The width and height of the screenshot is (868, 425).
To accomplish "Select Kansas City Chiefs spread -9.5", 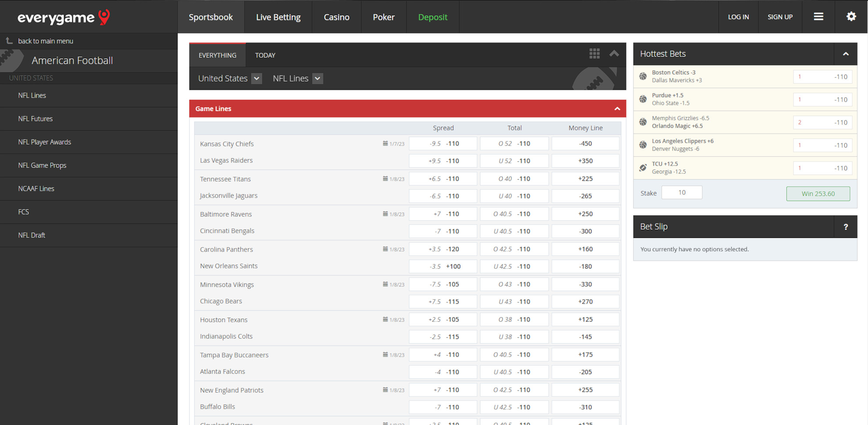I will click(x=443, y=143).
